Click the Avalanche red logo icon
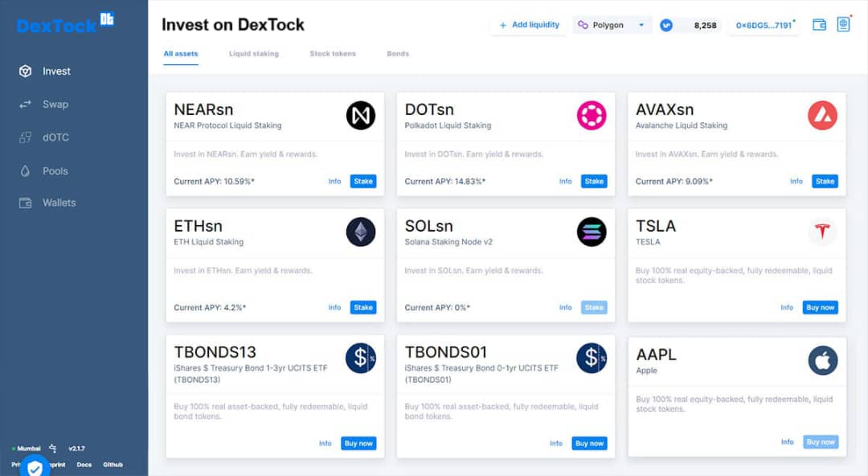 [822, 115]
